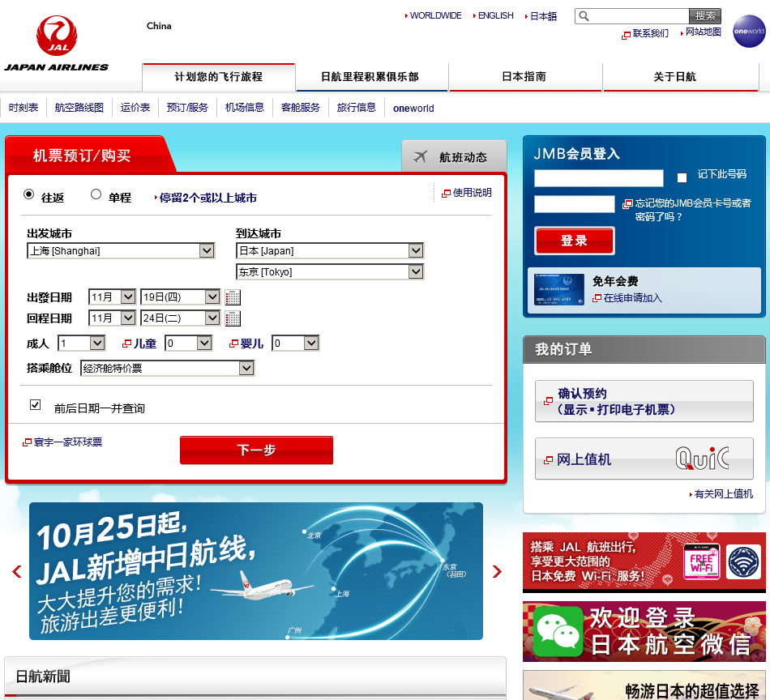
Task: Open oneworld submenu item
Action: (413, 108)
